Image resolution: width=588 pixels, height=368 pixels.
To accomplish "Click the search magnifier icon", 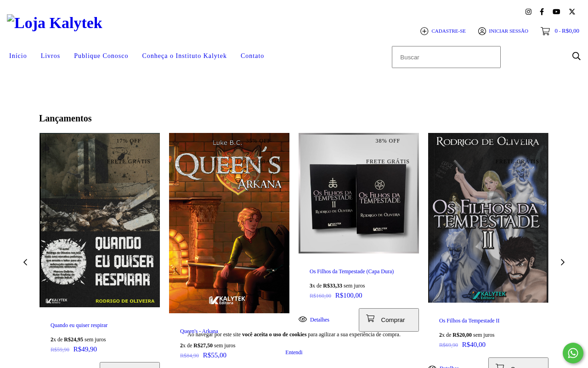I will 577,56.
